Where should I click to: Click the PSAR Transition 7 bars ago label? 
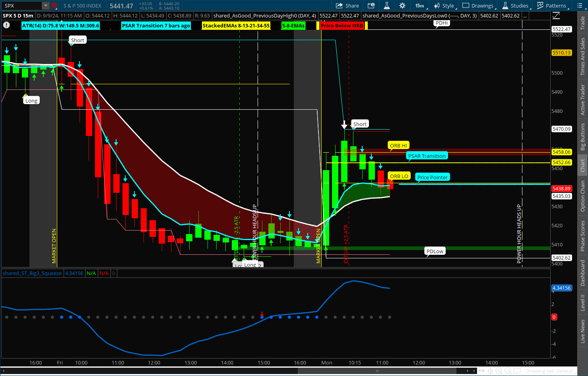[x=156, y=25]
